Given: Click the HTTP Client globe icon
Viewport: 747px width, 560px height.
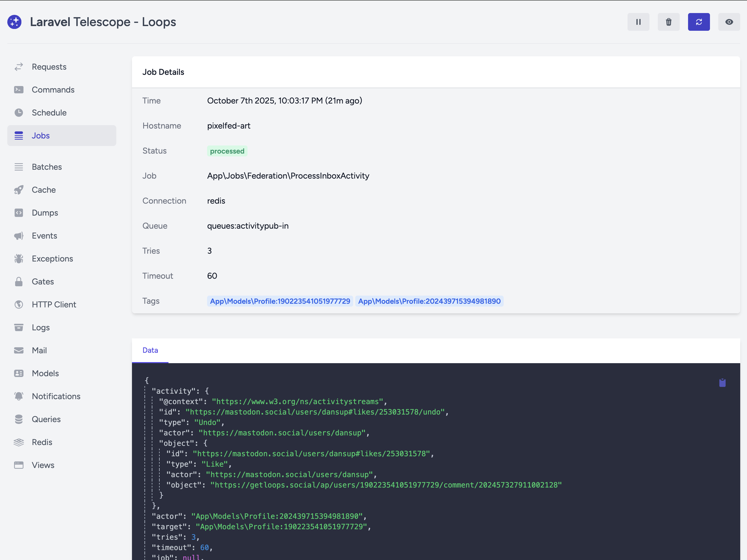Looking at the screenshot, I should coord(19,305).
